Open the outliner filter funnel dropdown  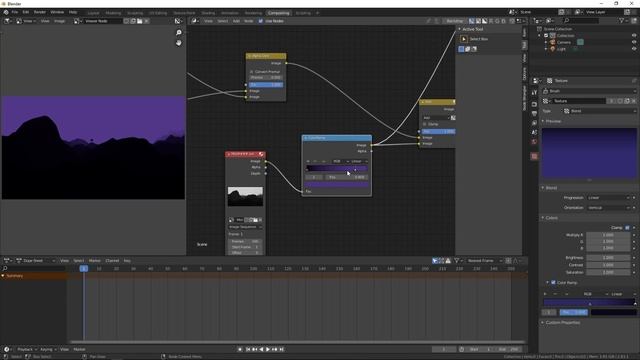[x=624, y=20]
